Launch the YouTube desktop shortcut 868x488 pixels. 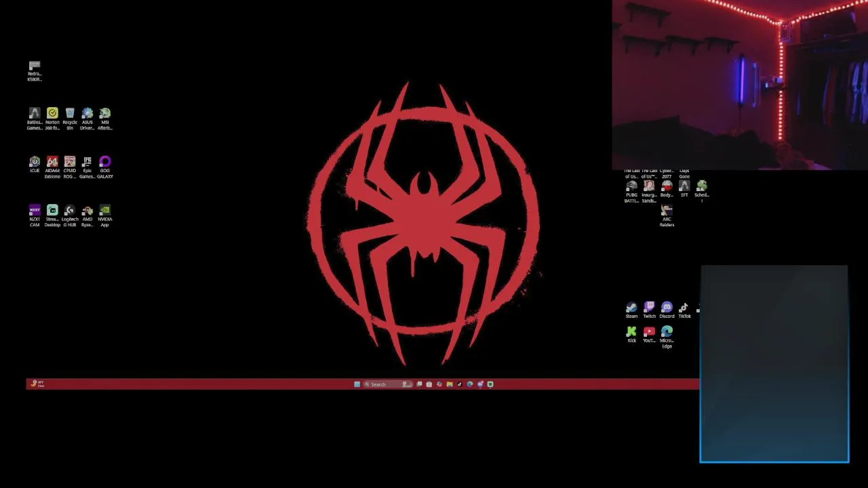[649, 335]
